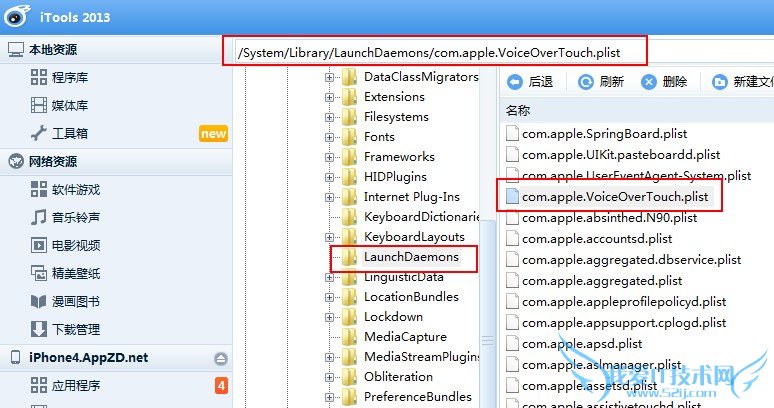Click the orange 4 badge on 应用程序
Image resolution: width=774 pixels, height=408 pixels.
221,386
